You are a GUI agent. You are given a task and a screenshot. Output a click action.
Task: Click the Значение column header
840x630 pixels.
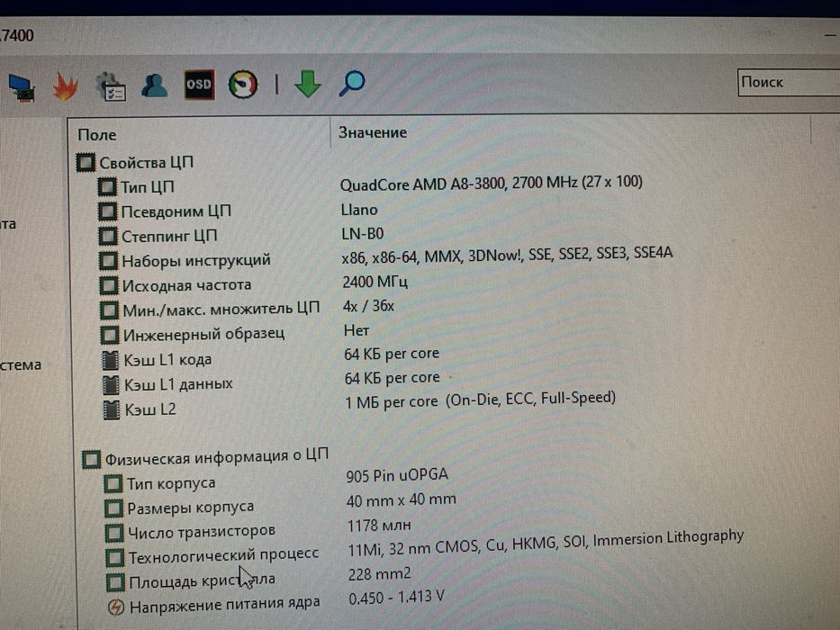coord(373,132)
